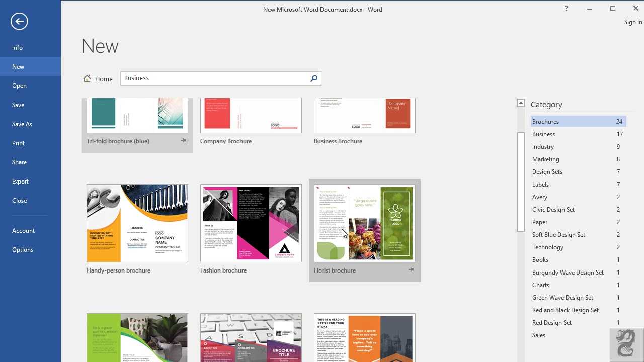Click the Business search text field
The image size is (644, 362).
(214, 78)
